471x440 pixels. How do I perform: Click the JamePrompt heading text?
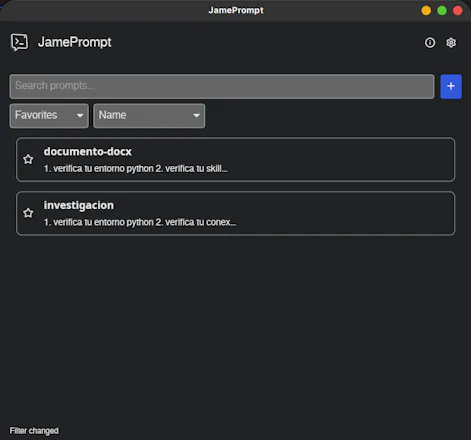[75, 42]
